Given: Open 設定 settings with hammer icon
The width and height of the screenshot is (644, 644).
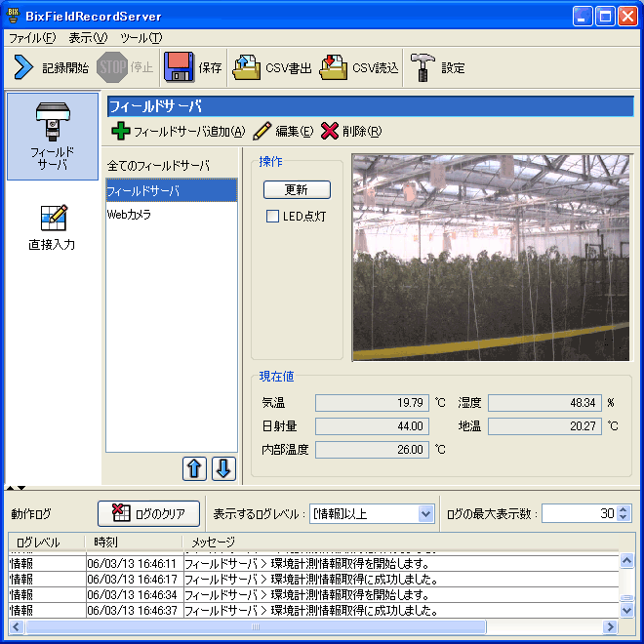Looking at the screenshot, I should coord(423,68).
